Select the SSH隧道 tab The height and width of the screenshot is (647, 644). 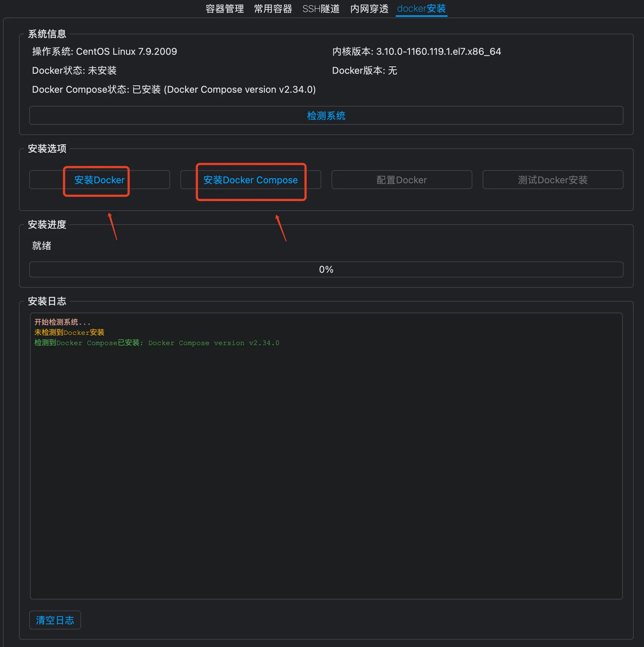tap(321, 9)
